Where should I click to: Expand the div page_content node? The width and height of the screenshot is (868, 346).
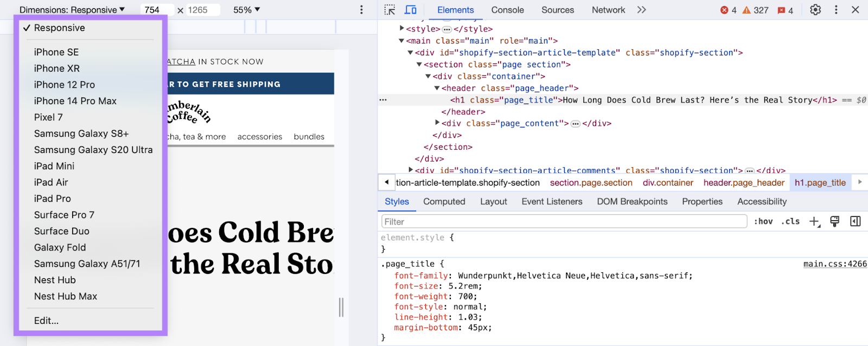tap(437, 123)
